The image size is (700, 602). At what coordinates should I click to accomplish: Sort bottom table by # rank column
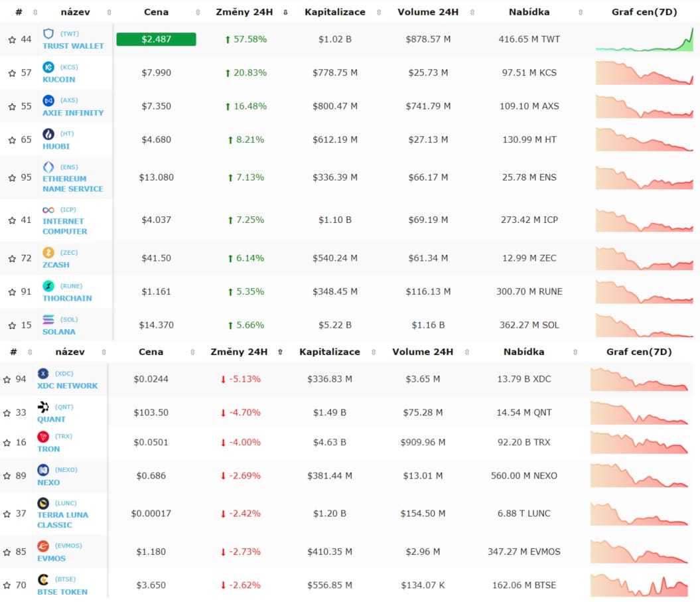(30, 352)
